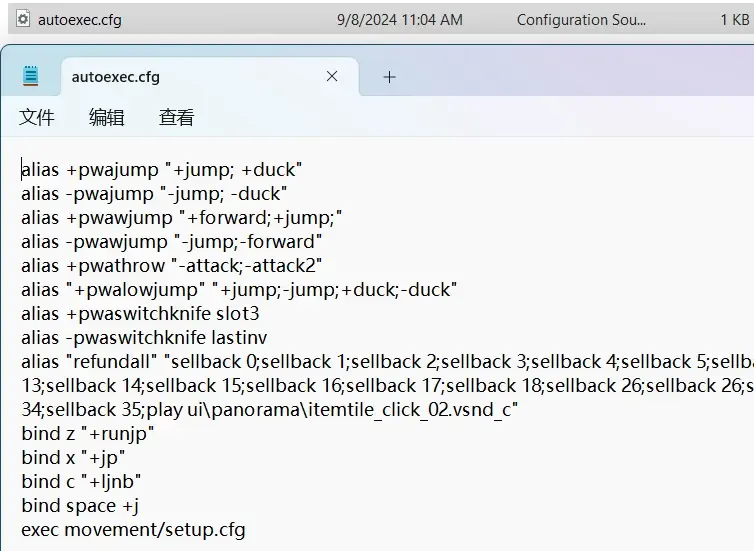The width and height of the screenshot is (754, 551).
Task: Click the Configuration Source file type cell
Action: tap(581, 19)
